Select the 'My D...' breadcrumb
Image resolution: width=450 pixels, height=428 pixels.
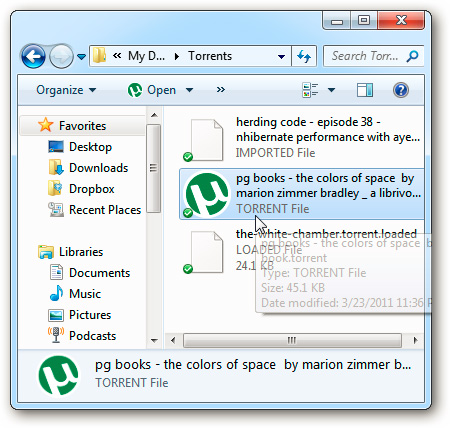coord(146,56)
